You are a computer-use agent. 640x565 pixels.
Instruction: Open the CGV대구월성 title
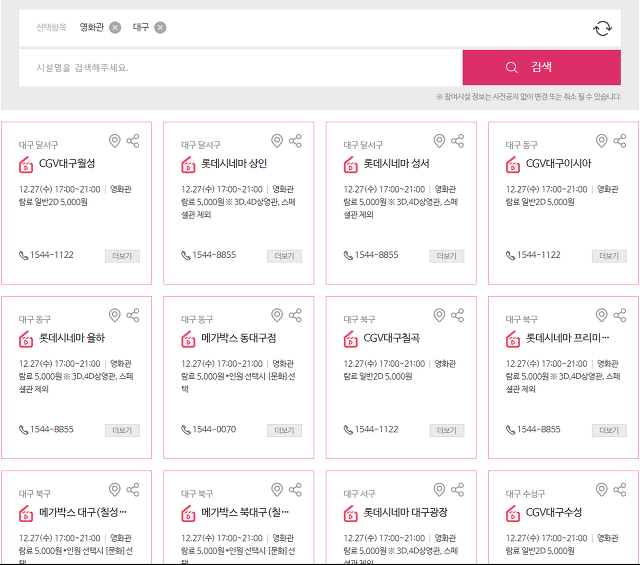(x=67, y=164)
